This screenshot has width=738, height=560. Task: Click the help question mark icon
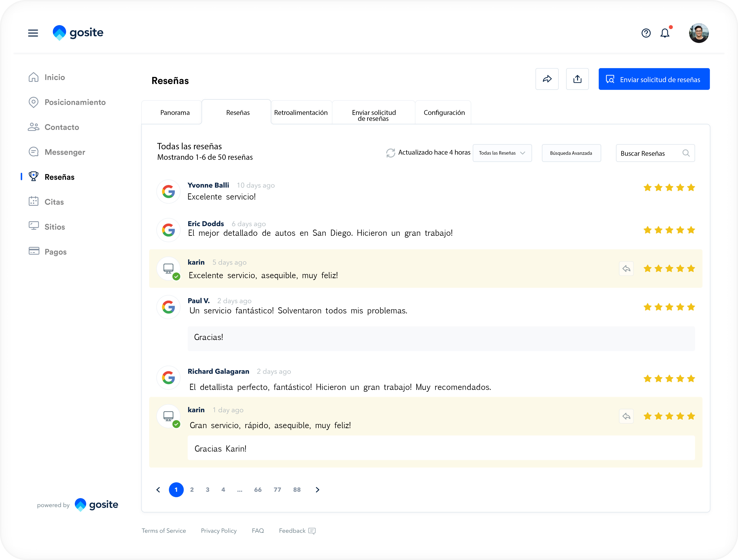click(646, 33)
